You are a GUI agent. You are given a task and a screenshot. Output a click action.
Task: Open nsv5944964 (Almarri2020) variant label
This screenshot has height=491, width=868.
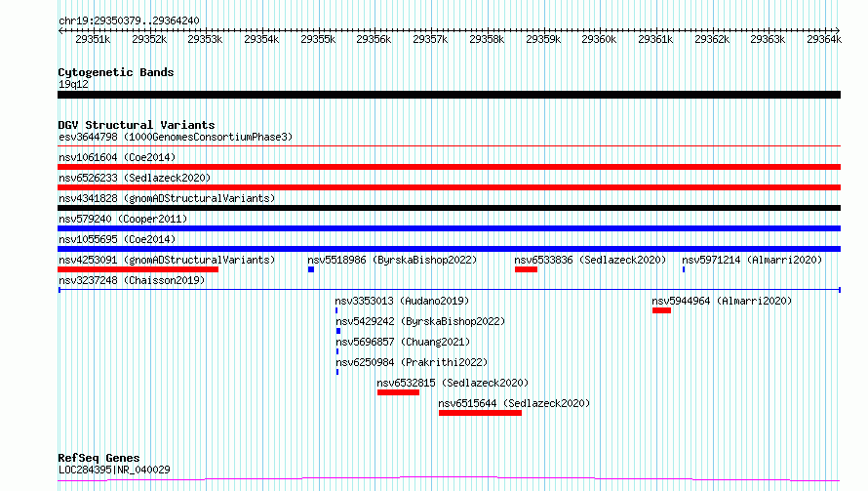[722, 301]
